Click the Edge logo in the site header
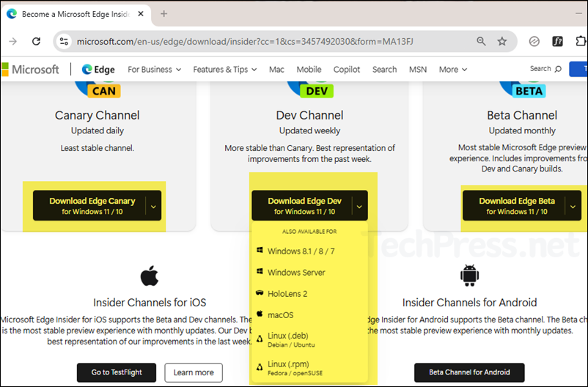 (98, 70)
